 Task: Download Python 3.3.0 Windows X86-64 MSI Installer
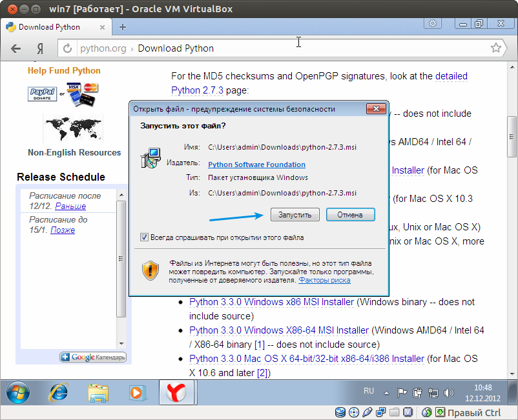[x=279, y=330]
